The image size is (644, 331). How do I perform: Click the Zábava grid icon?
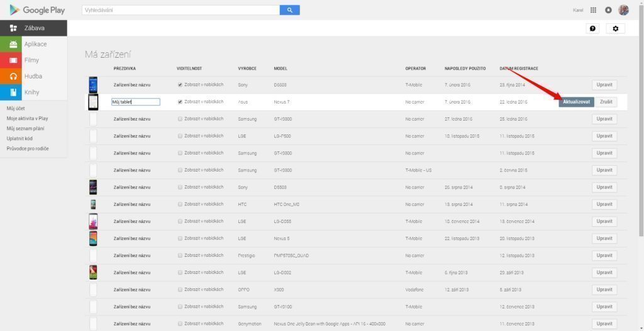[x=13, y=28]
